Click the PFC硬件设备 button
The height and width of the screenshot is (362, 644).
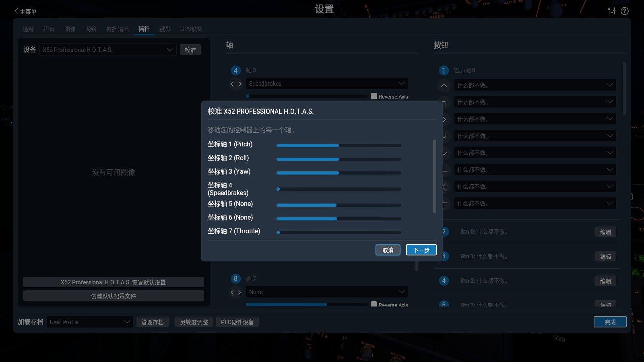[x=237, y=322]
